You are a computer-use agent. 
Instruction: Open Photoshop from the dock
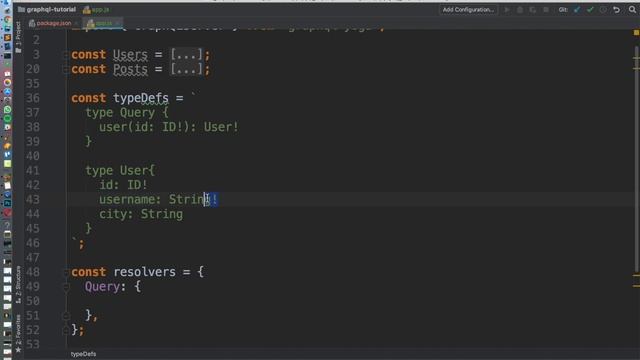pyautogui.click(x=7, y=203)
